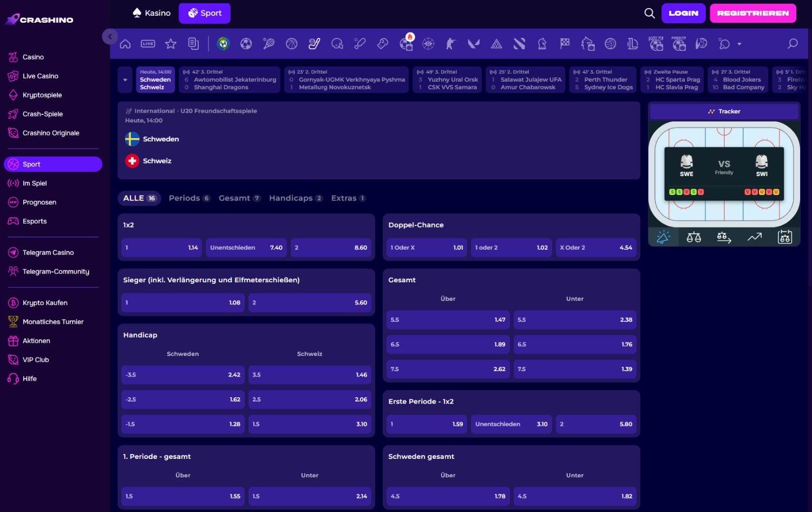
Task: Select Schweiz handicap 2.5 at 2.06
Action: [x=310, y=399]
